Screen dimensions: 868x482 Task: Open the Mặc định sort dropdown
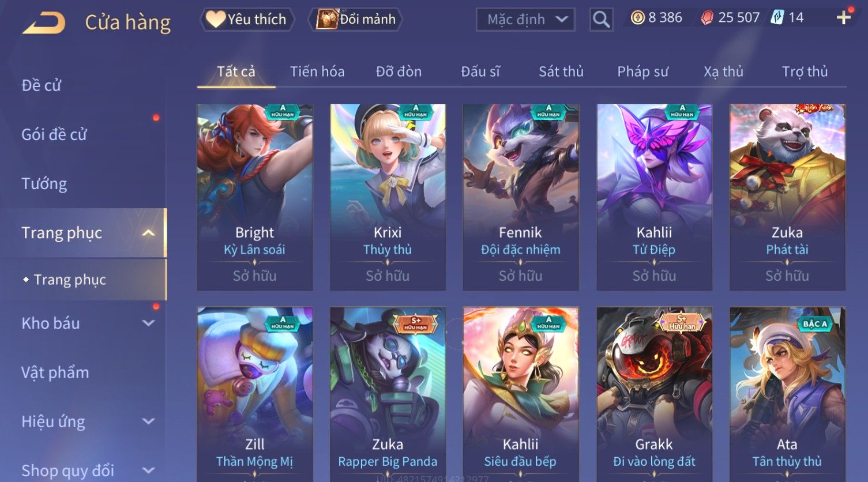(525, 20)
